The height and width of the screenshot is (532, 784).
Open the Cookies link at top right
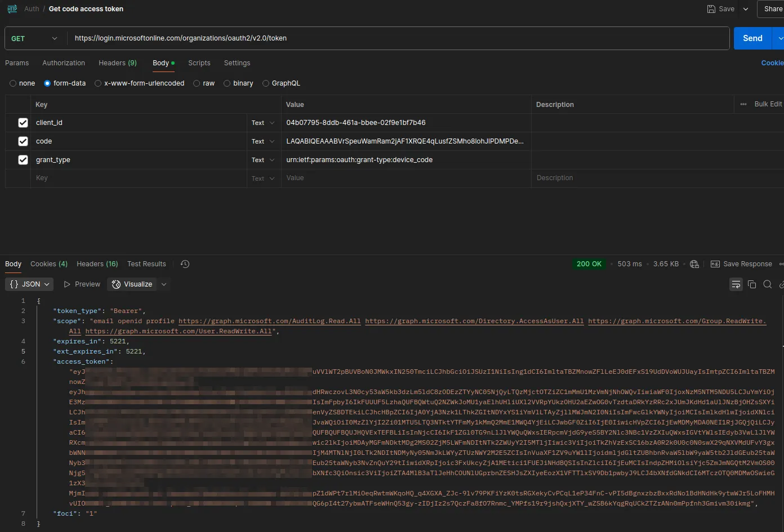773,63
